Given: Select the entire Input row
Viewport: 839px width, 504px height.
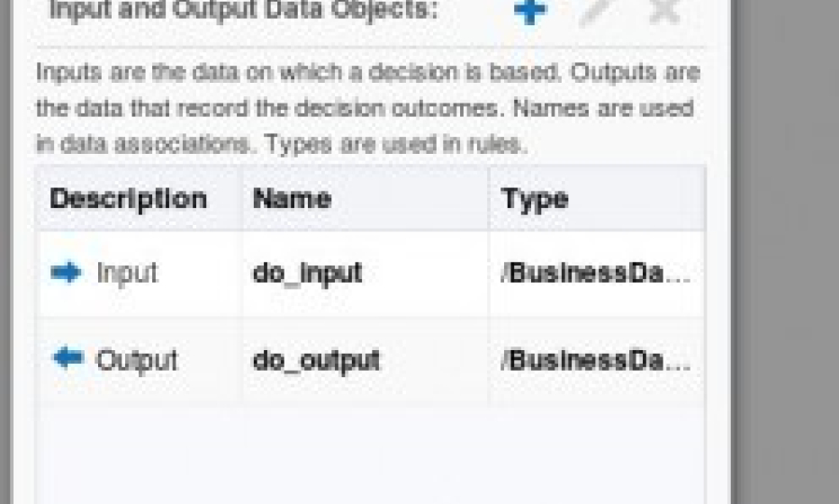Looking at the screenshot, I should pyautogui.click(x=371, y=274).
